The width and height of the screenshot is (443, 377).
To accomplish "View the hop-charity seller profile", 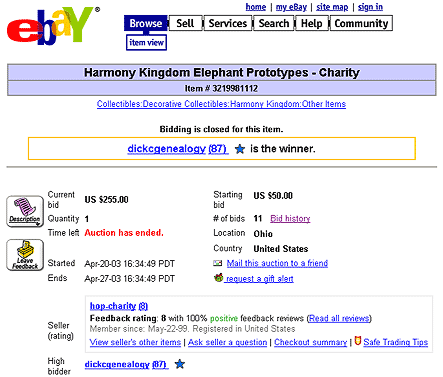I will click(119, 306).
